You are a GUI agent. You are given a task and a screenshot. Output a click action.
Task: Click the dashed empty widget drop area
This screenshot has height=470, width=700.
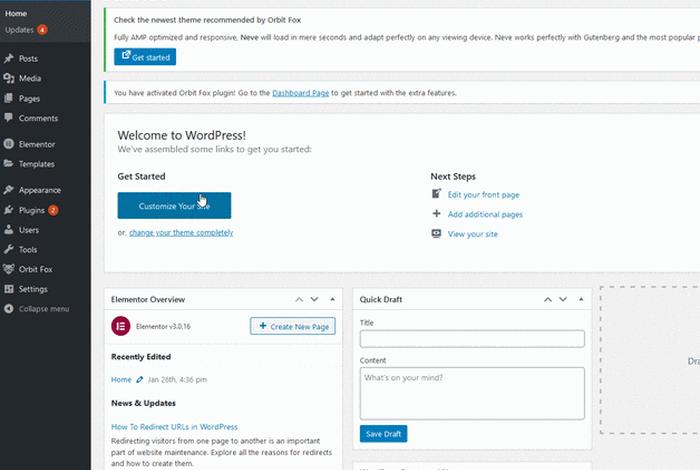pyautogui.click(x=650, y=360)
